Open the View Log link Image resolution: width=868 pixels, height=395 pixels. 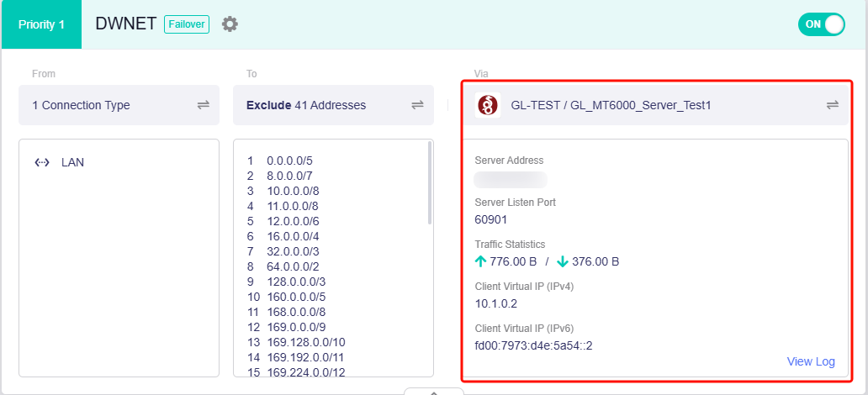pyautogui.click(x=811, y=361)
